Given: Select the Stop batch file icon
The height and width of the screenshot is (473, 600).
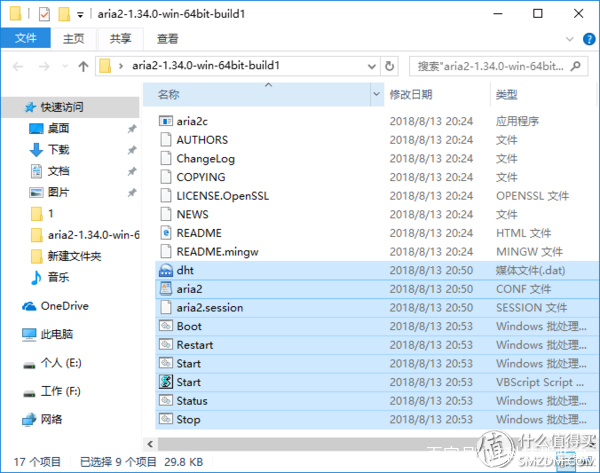Looking at the screenshot, I should [166, 419].
